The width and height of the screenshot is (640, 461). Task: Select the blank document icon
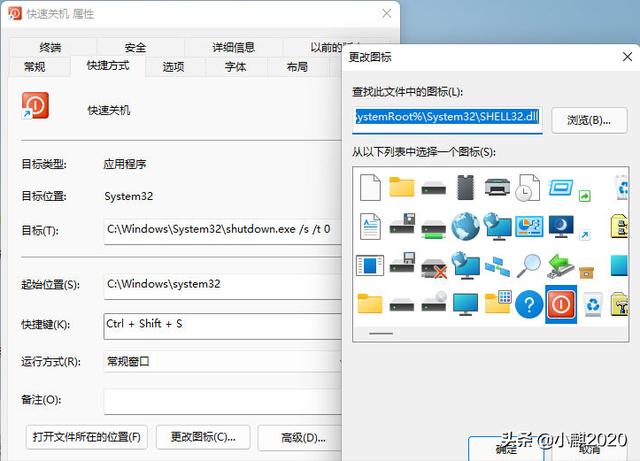tap(370, 187)
